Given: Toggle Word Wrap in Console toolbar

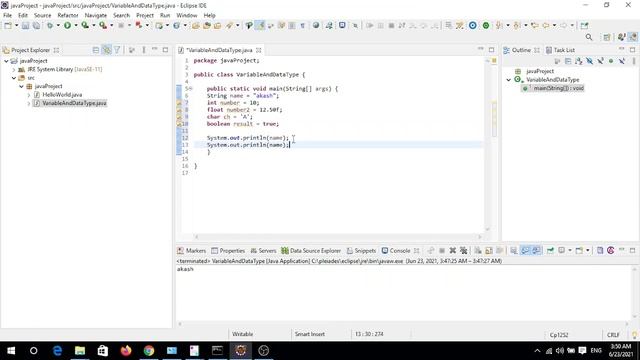Looking at the screenshot, I should (500, 251).
